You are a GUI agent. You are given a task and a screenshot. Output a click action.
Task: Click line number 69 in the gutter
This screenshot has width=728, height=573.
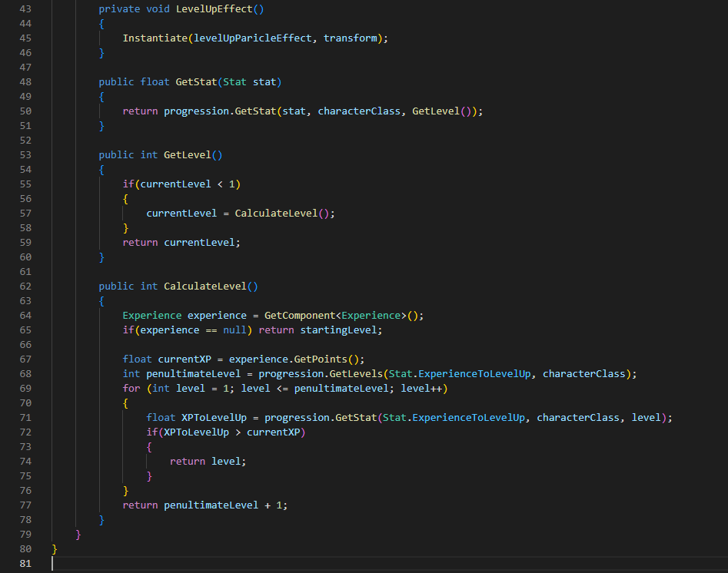pos(25,388)
